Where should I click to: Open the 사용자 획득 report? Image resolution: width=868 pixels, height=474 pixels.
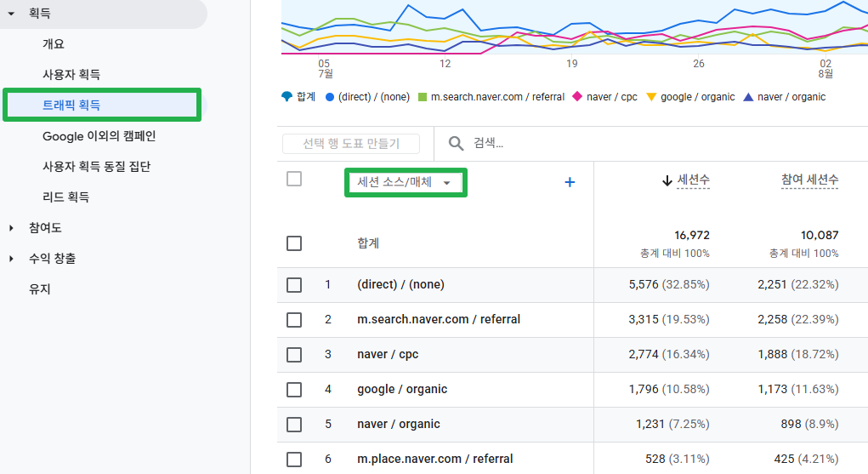click(71, 74)
